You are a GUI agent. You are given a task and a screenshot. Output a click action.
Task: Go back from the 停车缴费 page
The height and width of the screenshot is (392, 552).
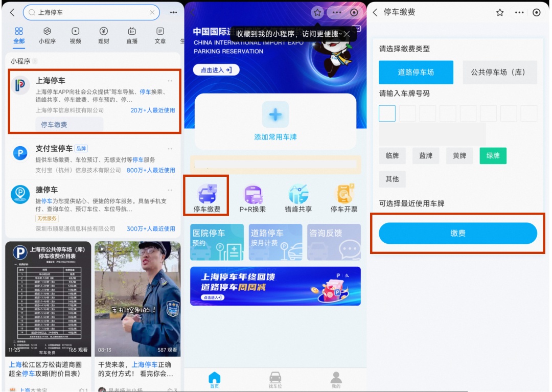click(x=375, y=12)
